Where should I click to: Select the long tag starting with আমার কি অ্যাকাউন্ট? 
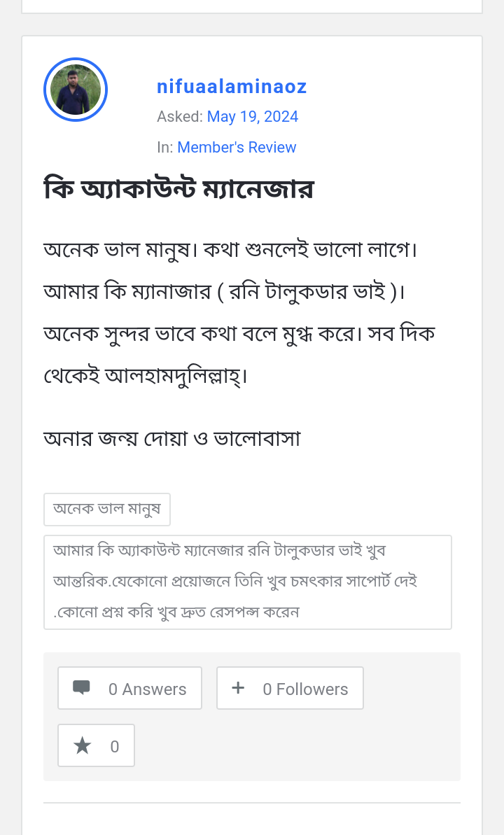click(x=247, y=582)
